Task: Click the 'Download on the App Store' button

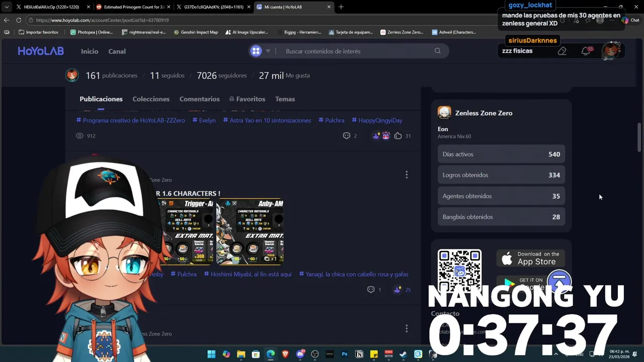Action: tap(531, 258)
